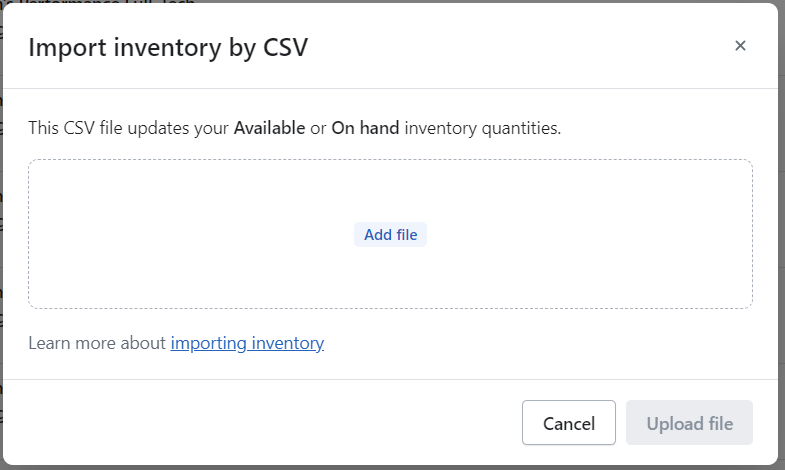Image resolution: width=785 pixels, height=470 pixels.
Task: Click empty drop area left of Add file
Action: (190, 235)
